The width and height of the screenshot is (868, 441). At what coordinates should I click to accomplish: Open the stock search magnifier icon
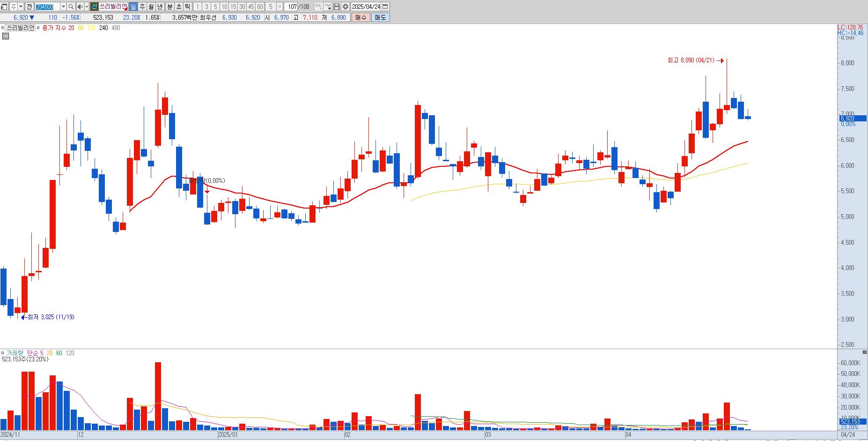(x=71, y=7)
